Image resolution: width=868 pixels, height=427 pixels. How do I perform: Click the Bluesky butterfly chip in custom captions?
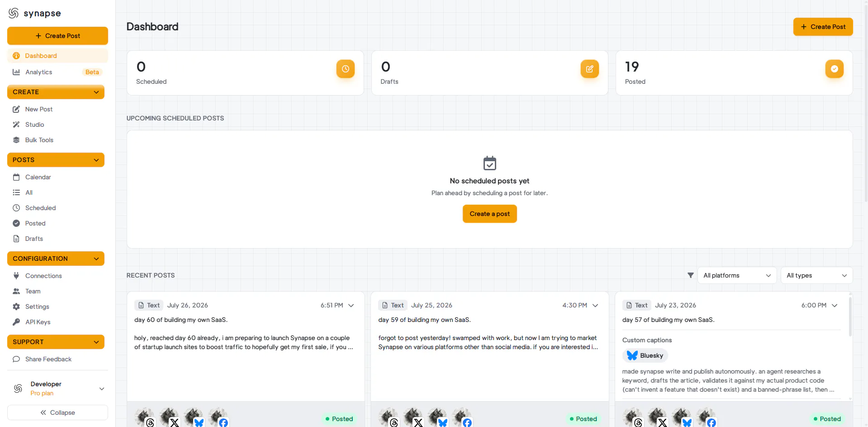[x=645, y=355]
